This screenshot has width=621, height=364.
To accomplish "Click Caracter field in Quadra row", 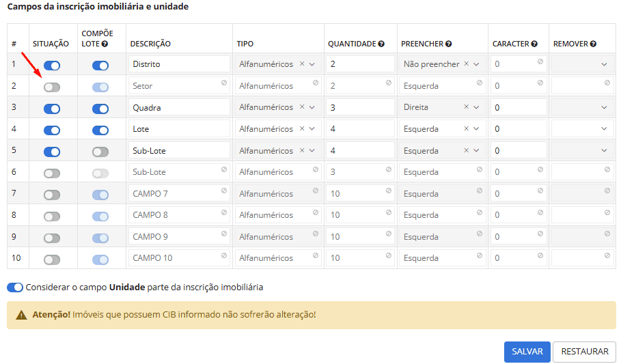I will pyautogui.click(x=519, y=107).
